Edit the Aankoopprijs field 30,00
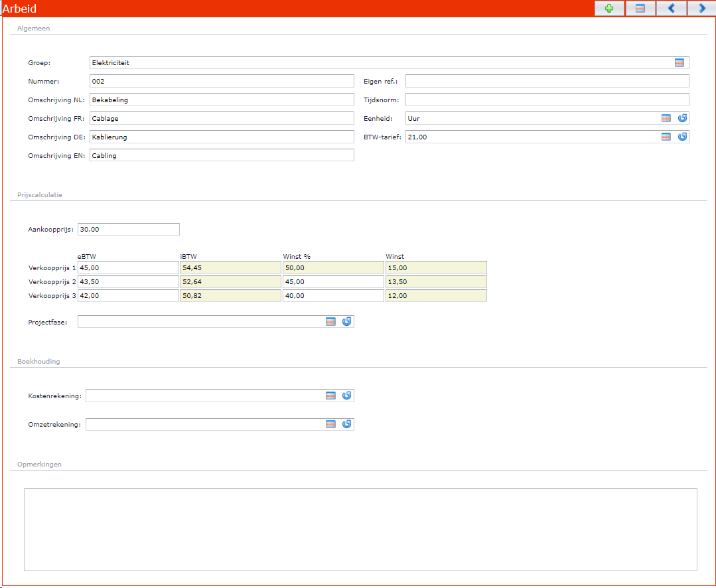Screen dimensions: 716x588 [129, 229]
